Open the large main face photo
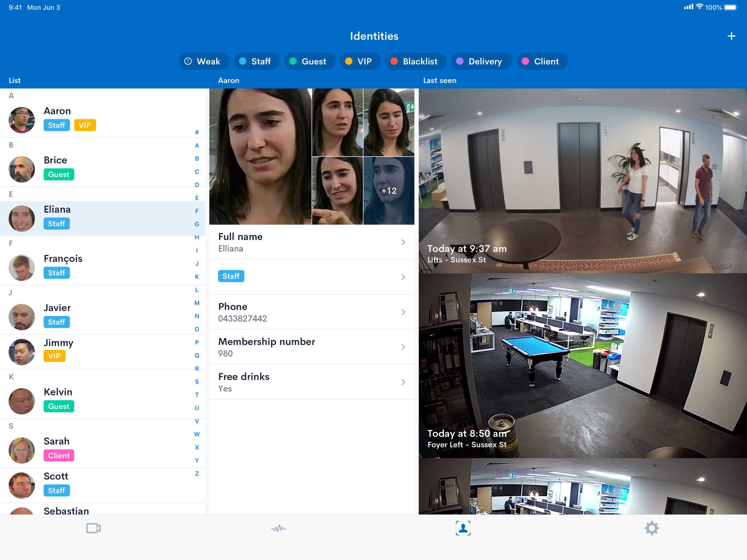The image size is (747, 560). 260,156
